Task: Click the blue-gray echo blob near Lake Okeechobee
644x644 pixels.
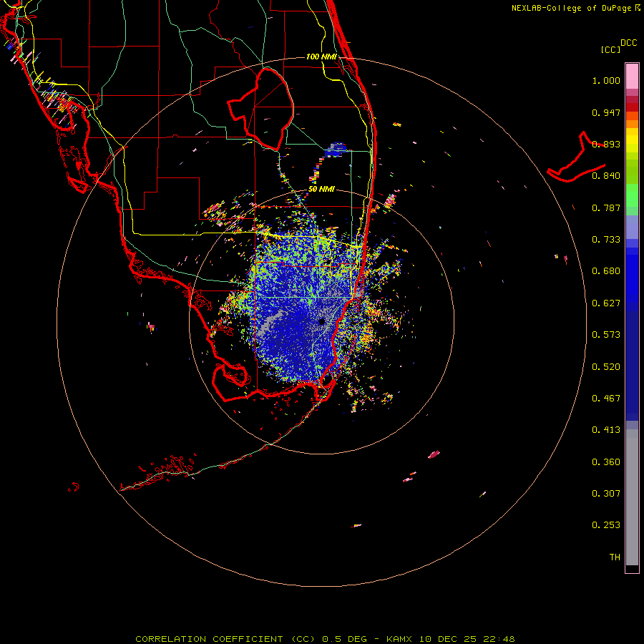Action: coord(336,150)
